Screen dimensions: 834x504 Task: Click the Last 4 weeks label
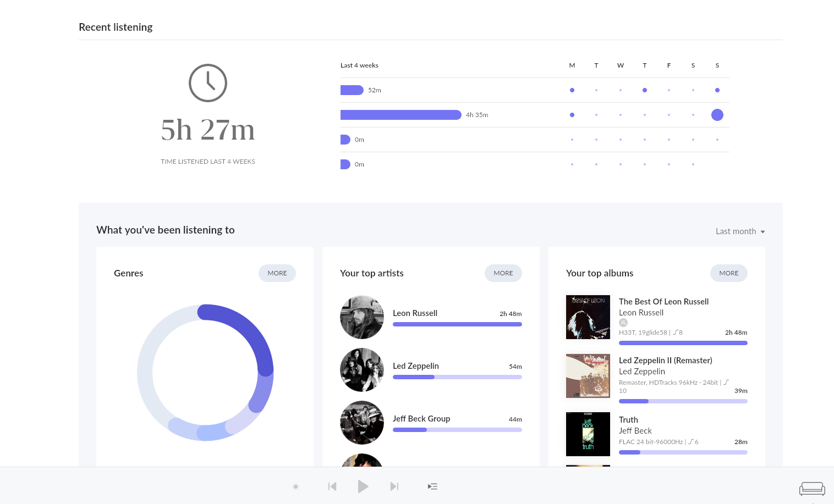pyautogui.click(x=359, y=65)
